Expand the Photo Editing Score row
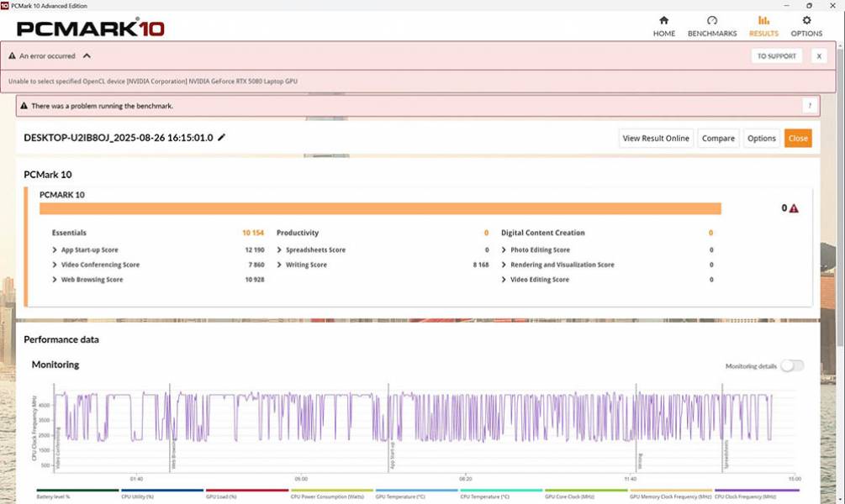 (504, 250)
